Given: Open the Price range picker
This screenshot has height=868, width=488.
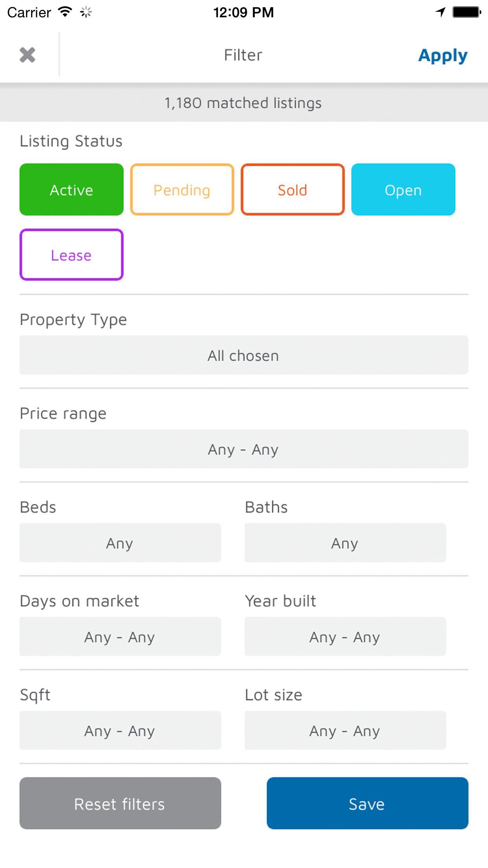Looking at the screenshot, I should pyautogui.click(x=244, y=449).
